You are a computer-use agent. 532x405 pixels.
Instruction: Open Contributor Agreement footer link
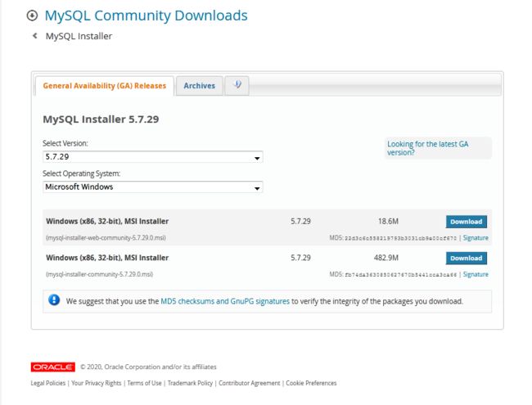point(250,383)
